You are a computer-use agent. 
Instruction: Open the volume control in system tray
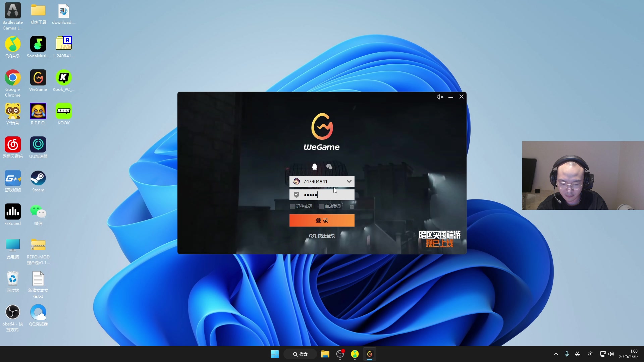611,354
